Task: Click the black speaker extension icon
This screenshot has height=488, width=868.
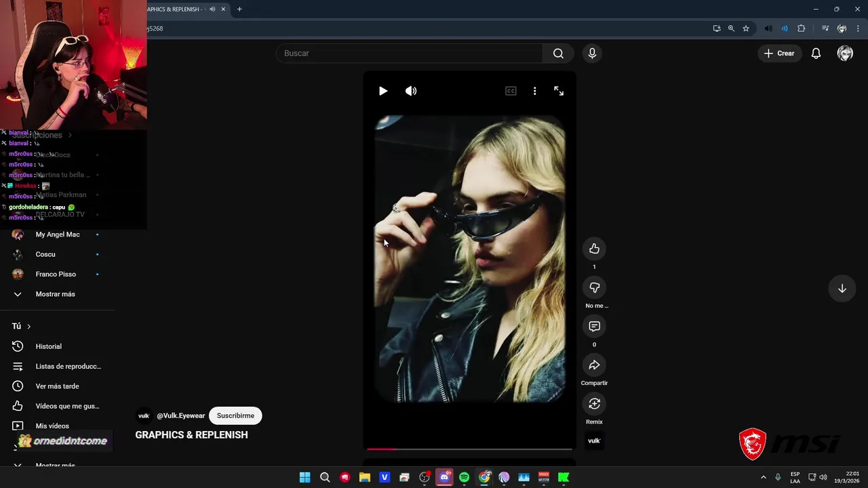Action: point(768,28)
